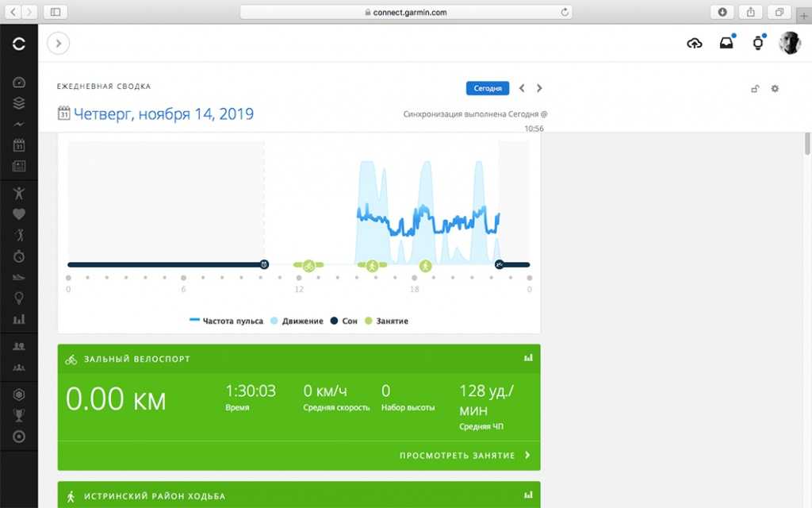Click the cycling activity marker on timeline
This screenshot has width=812, height=508.
pos(308,265)
